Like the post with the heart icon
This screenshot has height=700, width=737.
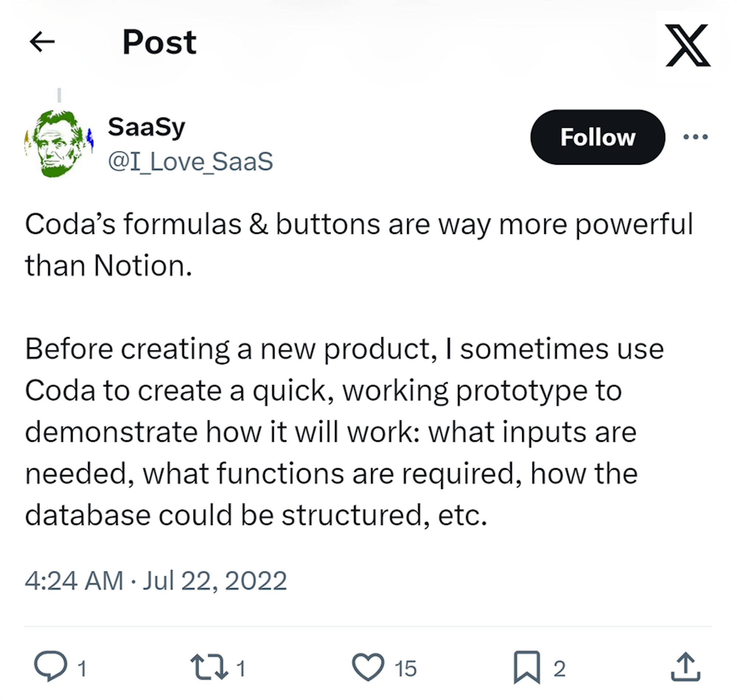tap(368, 667)
